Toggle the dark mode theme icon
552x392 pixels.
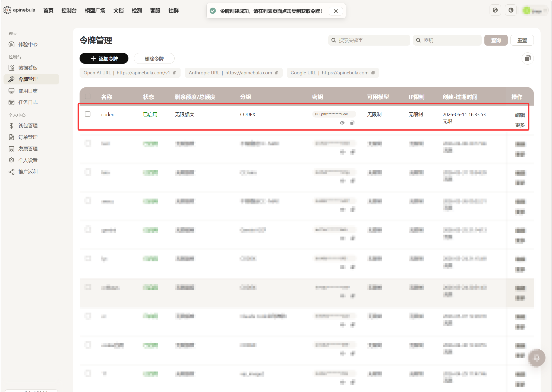[x=511, y=10]
